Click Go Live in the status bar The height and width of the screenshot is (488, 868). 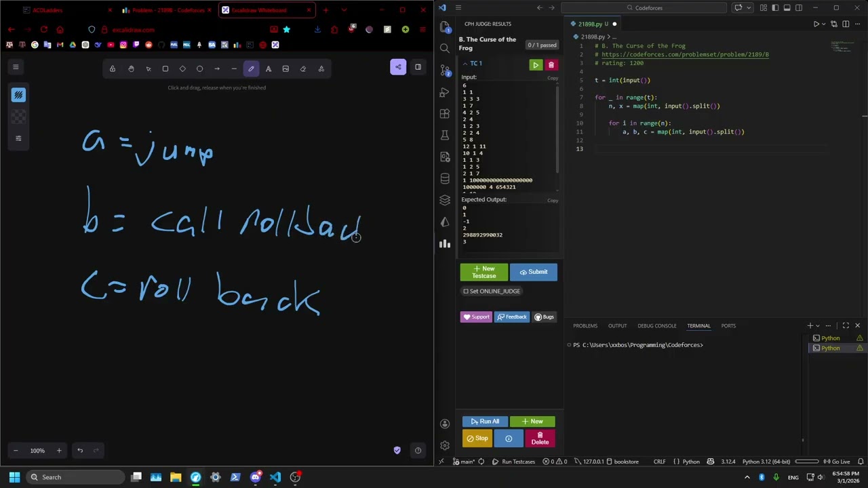[x=837, y=462]
